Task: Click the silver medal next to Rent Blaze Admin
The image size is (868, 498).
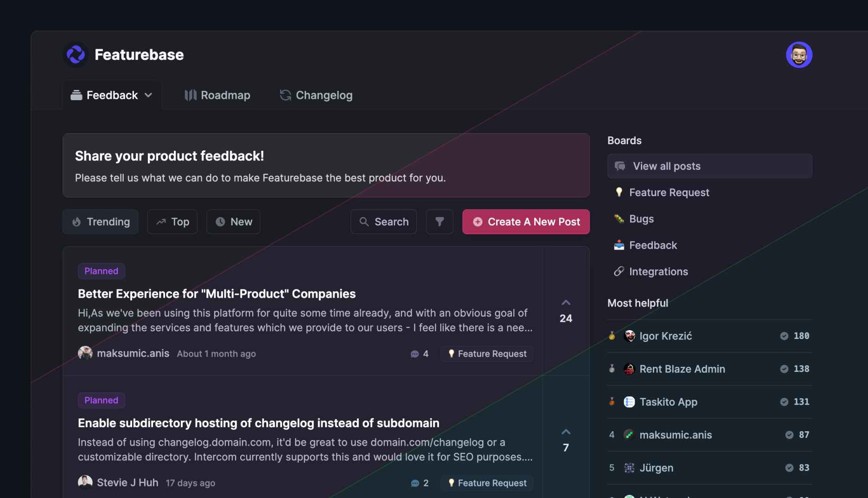Action: (x=612, y=369)
